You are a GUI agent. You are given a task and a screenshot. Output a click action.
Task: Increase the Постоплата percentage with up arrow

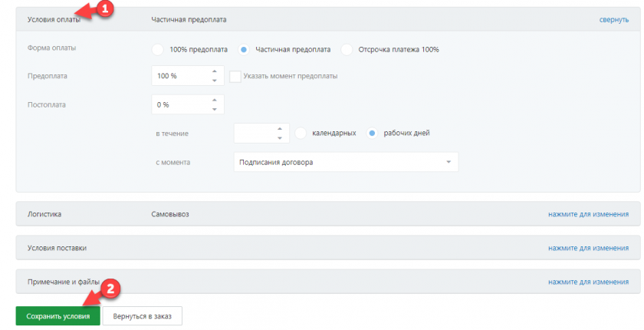pos(214,100)
